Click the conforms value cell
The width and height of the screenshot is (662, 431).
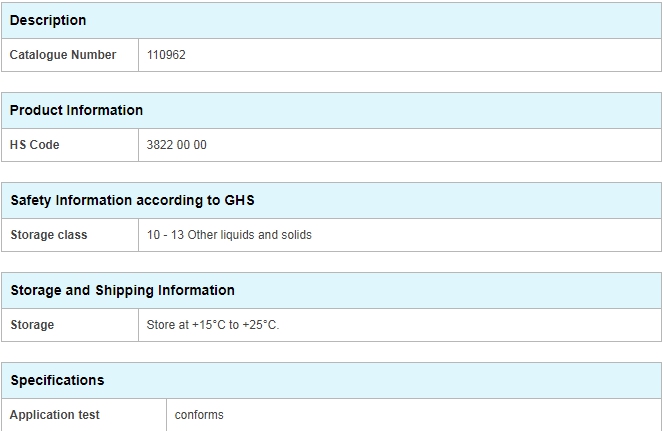pyautogui.click(x=414, y=415)
